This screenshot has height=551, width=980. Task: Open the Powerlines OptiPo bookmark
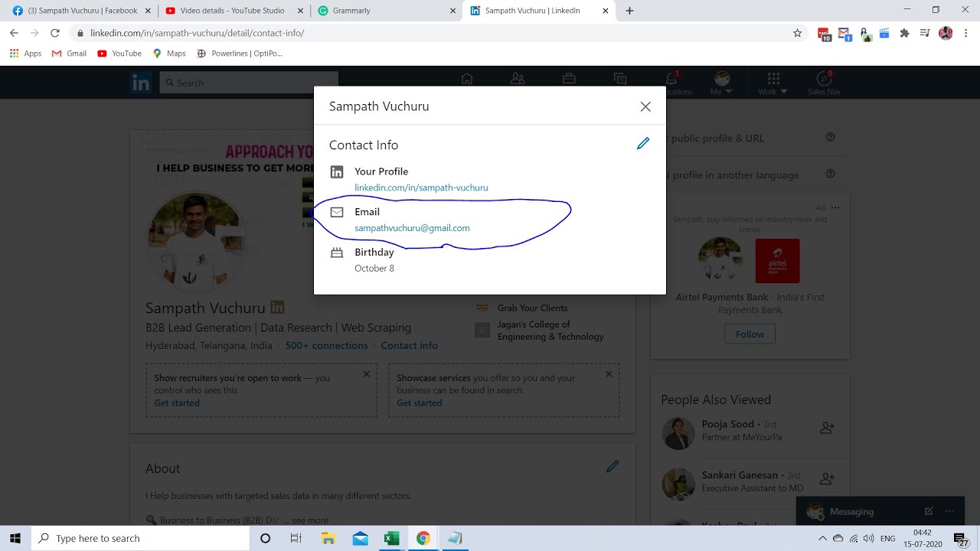click(240, 54)
